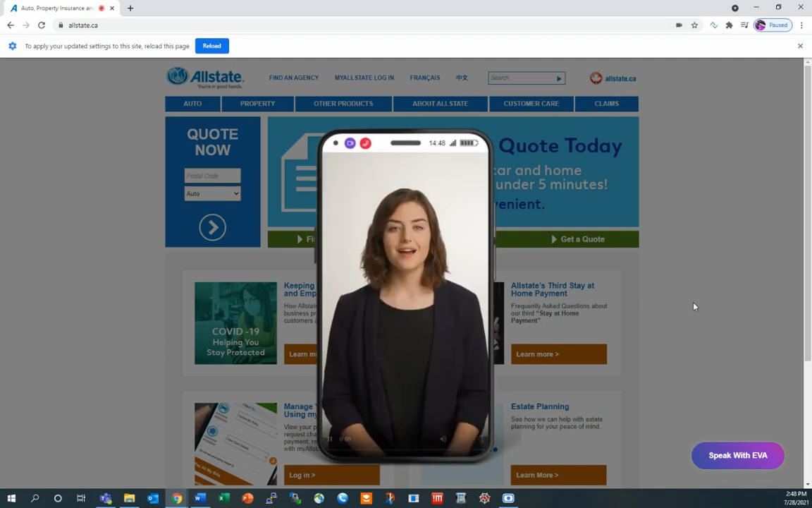Expand the Auto insurance type dropdown
Viewport: 812px width, 508px height.
click(212, 193)
